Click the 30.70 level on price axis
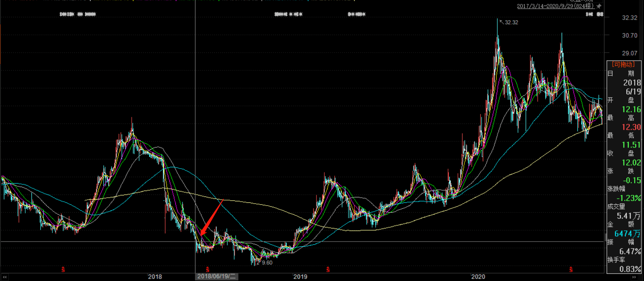 (629, 36)
